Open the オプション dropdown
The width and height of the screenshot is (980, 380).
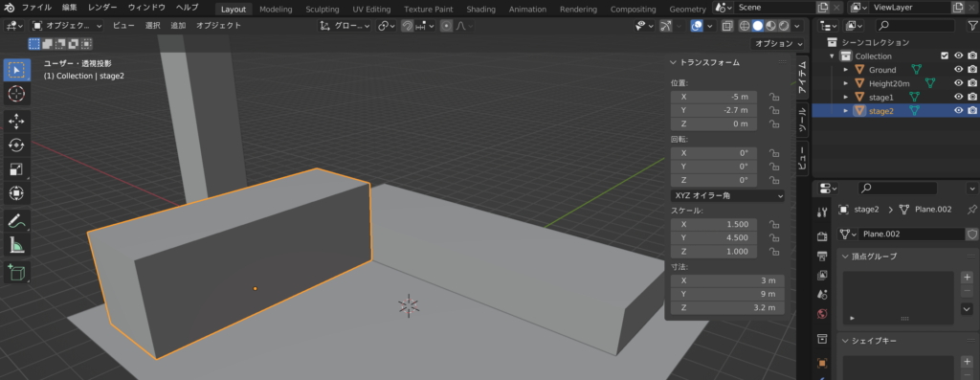[x=778, y=44]
